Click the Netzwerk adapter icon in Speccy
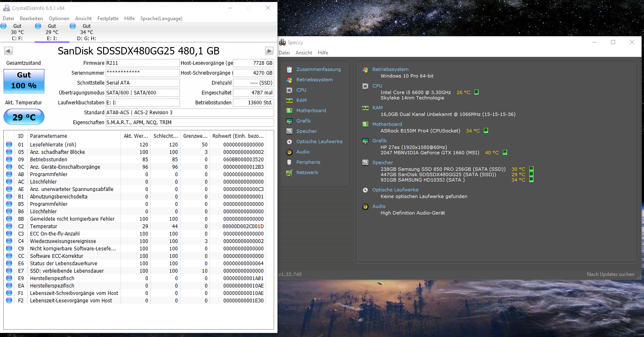The height and width of the screenshot is (337, 644). pyautogui.click(x=289, y=172)
